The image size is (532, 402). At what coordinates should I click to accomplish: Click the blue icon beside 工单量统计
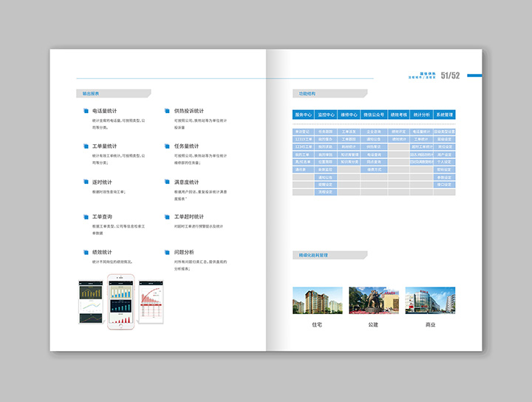coord(86,146)
